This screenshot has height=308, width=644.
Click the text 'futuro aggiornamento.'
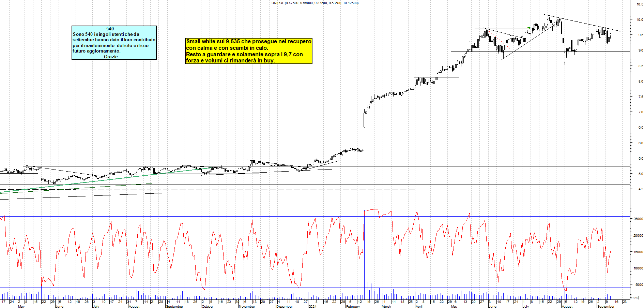point(96,51)
